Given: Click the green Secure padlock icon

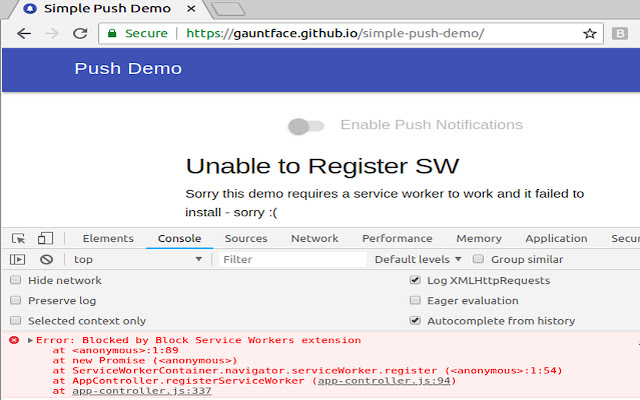Looking at the screenshot, I should pos(112,33).
